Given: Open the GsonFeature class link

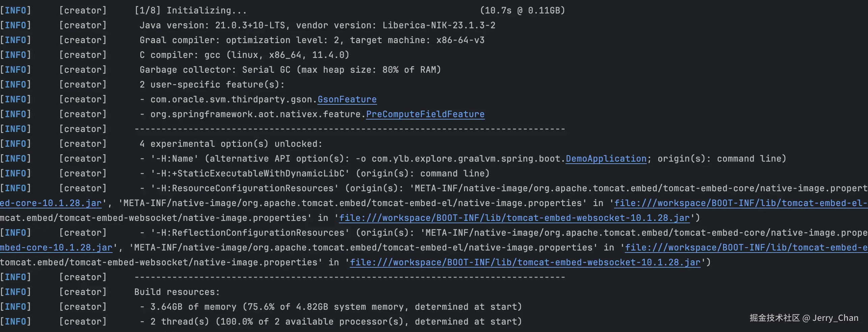Looking at the screenshot, I should click(347, 99).
